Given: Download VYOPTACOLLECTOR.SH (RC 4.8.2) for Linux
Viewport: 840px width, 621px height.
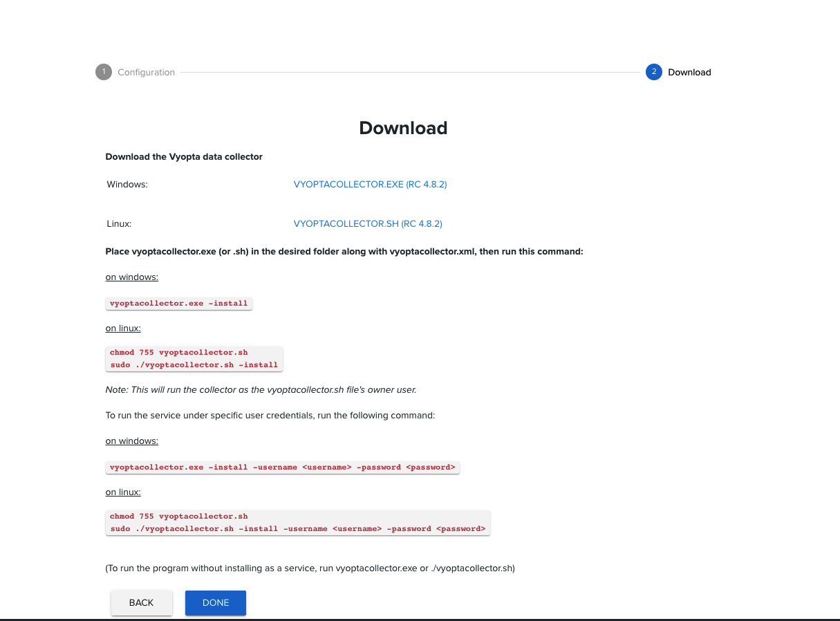Looking at the screenshot, I should click(x=368, y=224).
